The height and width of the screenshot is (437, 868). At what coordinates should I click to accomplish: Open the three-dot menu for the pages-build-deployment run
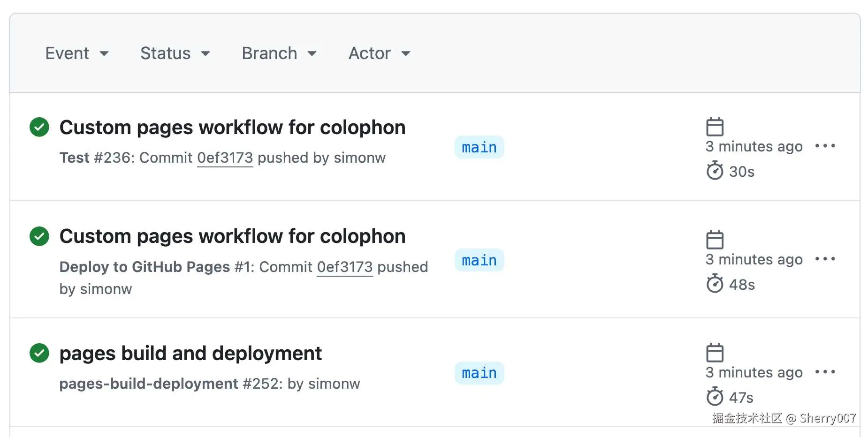pyautogui.click(x=825, y=372)
